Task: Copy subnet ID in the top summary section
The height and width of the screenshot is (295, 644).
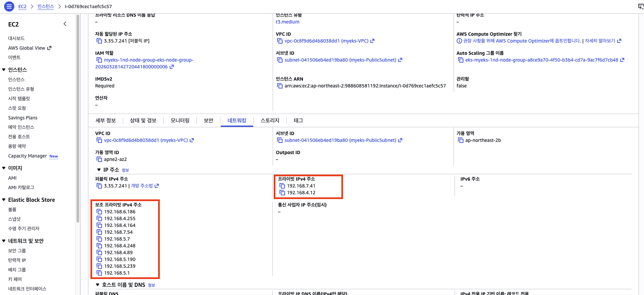Action: tap(280, 60)
